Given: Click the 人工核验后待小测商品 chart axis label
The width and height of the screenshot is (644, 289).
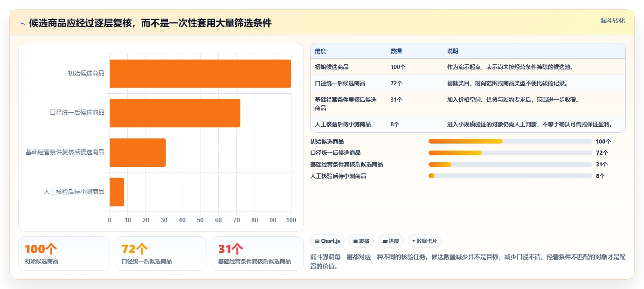Looking at the screenshot, I should pos(74,192).
